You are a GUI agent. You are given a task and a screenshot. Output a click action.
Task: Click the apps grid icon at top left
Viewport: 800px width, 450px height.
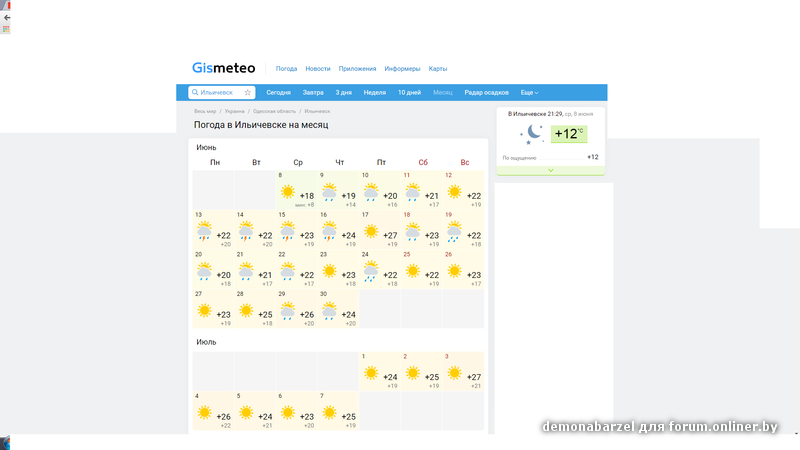click(x=6, y=29)
